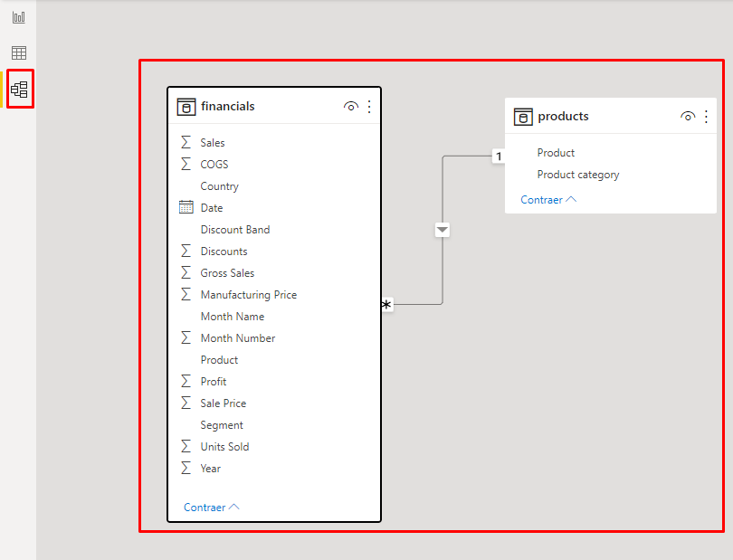Click the financials table header title

[228, 107]
